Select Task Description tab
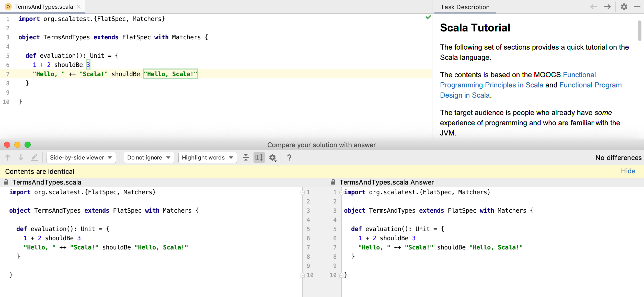Image resolution: width=644 pixels, height=297 pixels. point(465,7)
